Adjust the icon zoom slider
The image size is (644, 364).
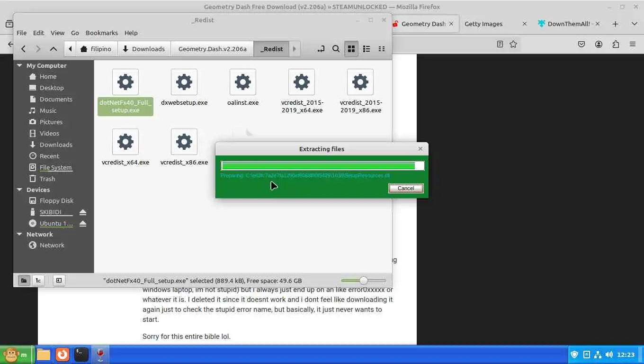point(363,281)
